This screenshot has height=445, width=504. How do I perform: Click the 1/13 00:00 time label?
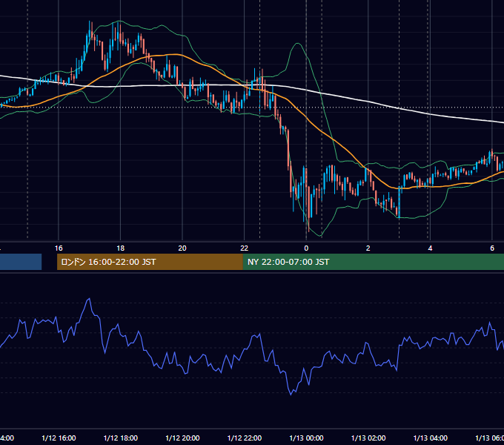[x=306, y=438]
